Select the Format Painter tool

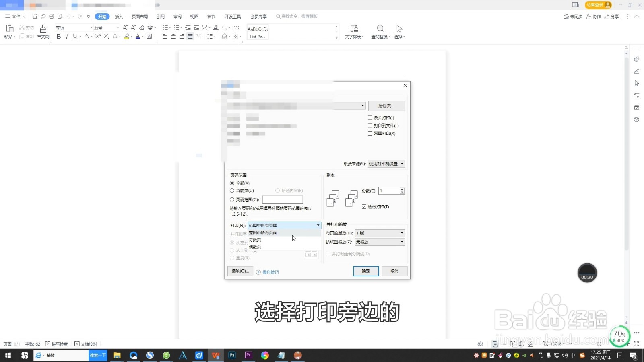pos(43,31)
